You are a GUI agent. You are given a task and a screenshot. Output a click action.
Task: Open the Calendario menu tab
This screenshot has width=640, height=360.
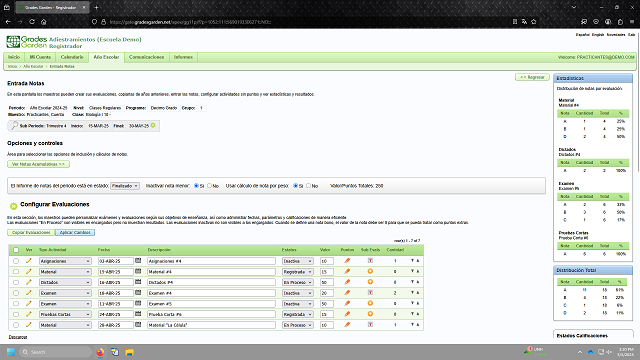(72, 57)
